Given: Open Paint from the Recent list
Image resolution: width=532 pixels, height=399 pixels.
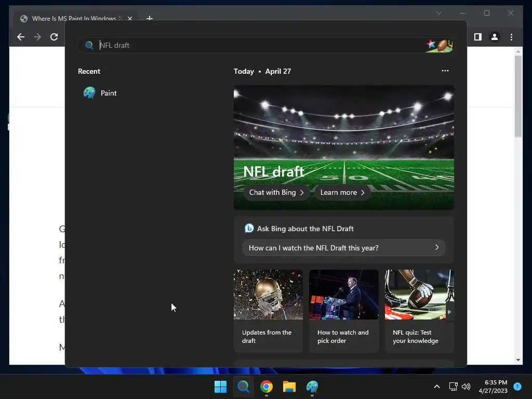Looking at the screenshot, I should coord(100,93).
